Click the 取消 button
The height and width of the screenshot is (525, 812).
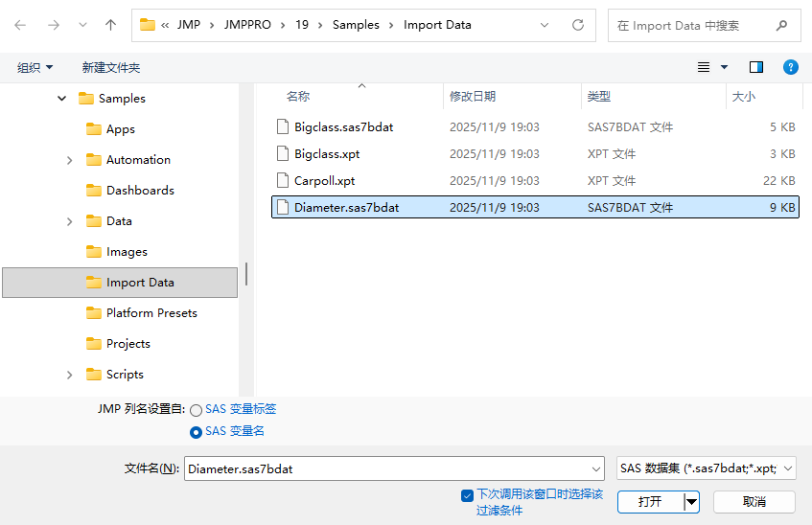pyautogui.click(x=754, y=502)
